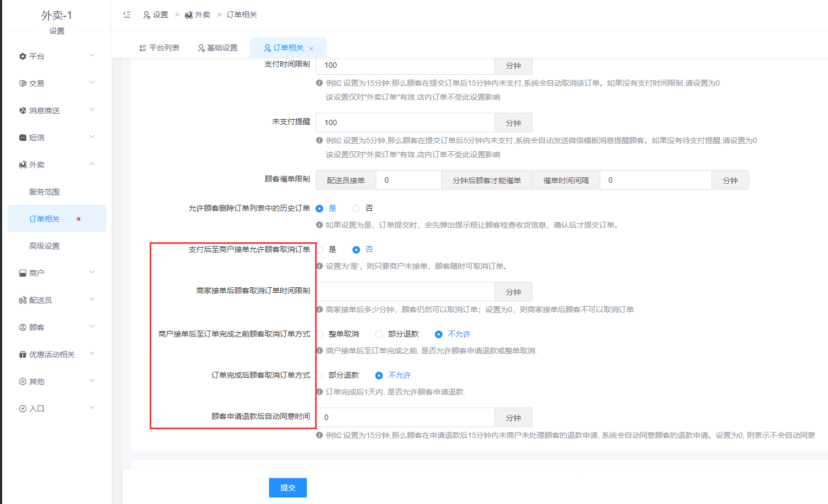This screenshot has width=828, height=504.
Task: Select the 订单相关 tab label
Action: pos(288,48)
